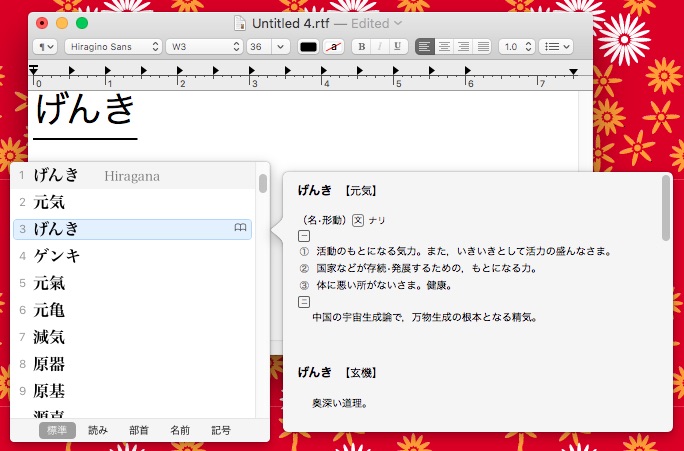This screenshot has width=684, height=451.
Task: Toggle italic formatting
Action: 380,47
